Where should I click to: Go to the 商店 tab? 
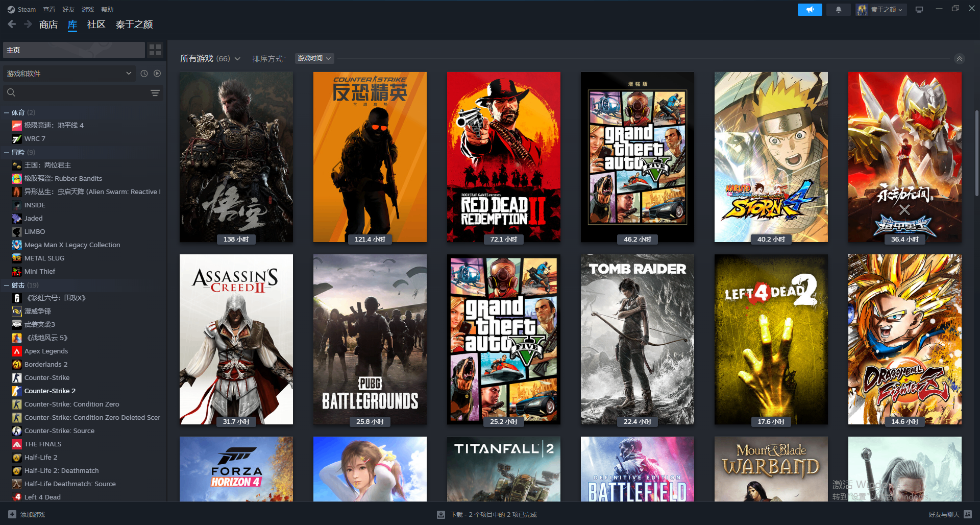coord(48,24)
